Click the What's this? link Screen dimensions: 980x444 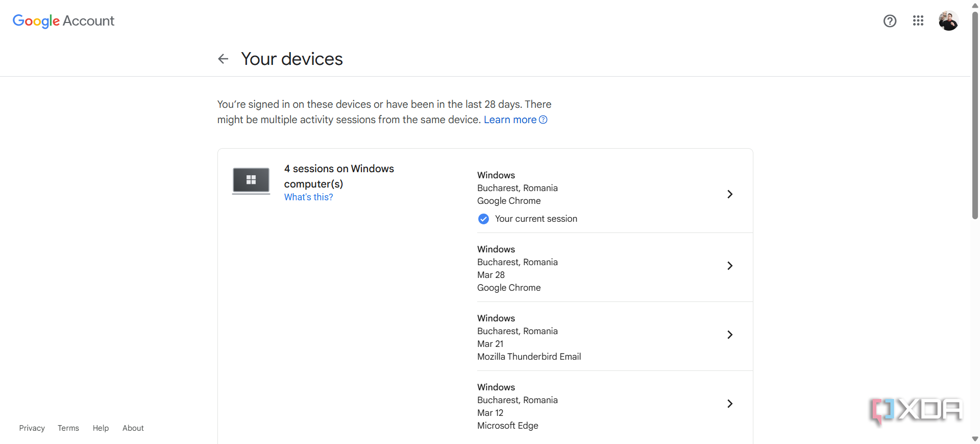pos(308,197)
